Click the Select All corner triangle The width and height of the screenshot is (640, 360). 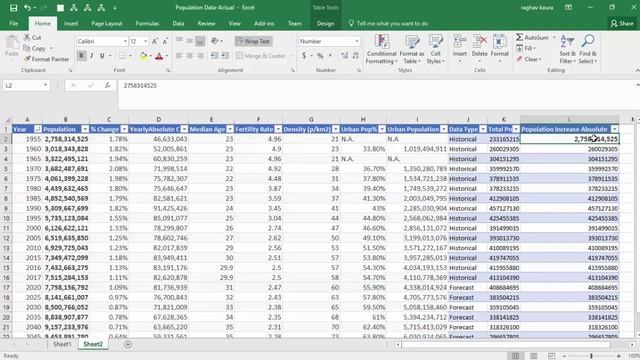7,120
